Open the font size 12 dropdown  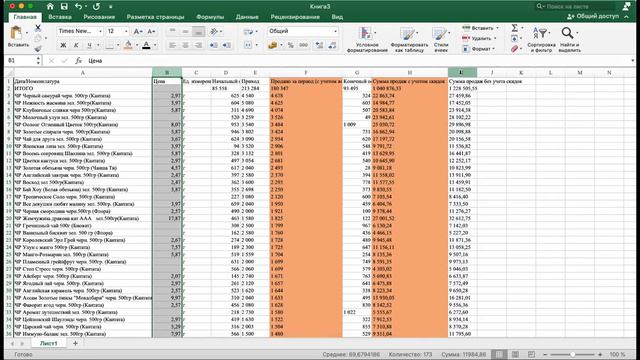pos(126,31)
